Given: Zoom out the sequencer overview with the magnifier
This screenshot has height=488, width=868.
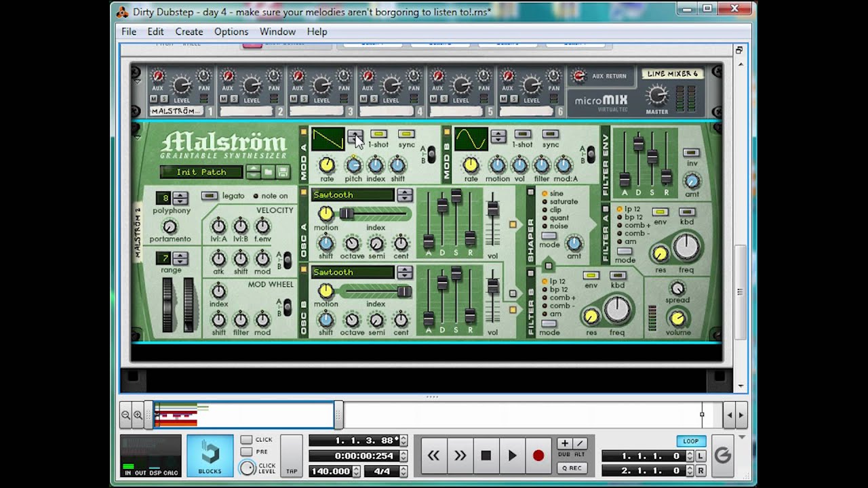Looking at the screenshot, I should [x=126, y=415].
